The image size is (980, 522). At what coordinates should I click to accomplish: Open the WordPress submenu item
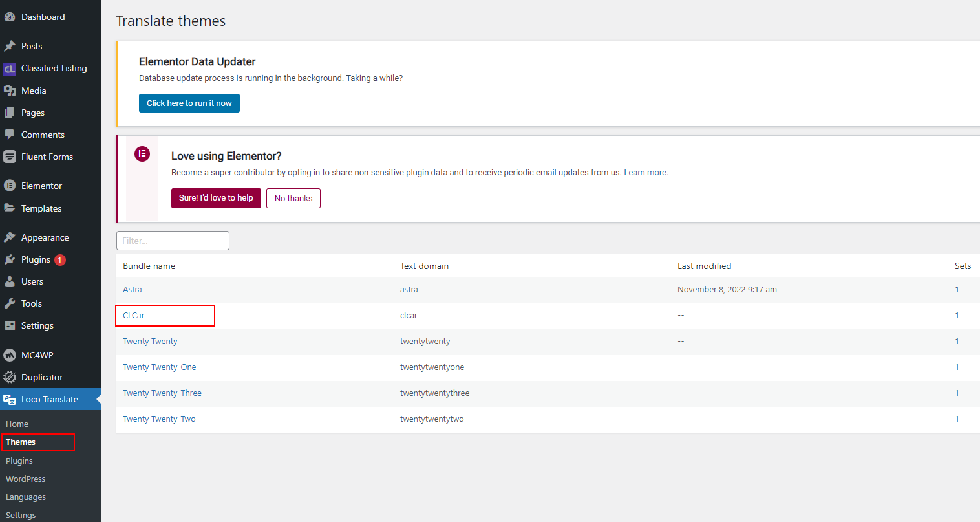point(26,479)
